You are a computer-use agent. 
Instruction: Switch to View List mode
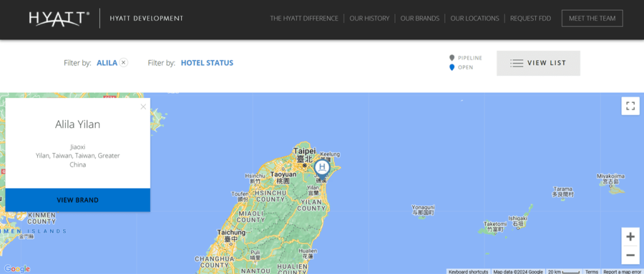tap(538, 63)
